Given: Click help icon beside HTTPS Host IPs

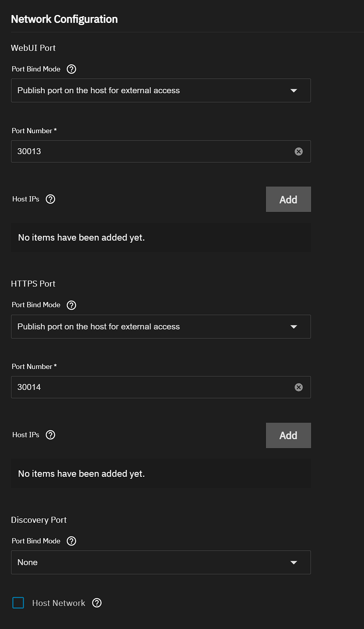Looking at the screenshot, I should coord(50,435).
